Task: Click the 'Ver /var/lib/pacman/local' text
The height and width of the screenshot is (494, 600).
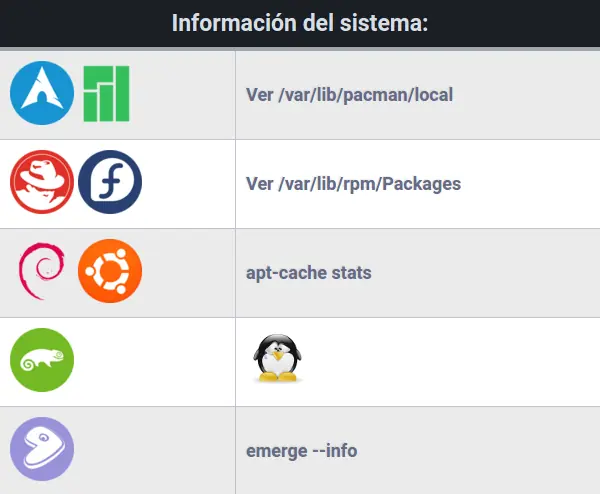Action: pos(349,95)
